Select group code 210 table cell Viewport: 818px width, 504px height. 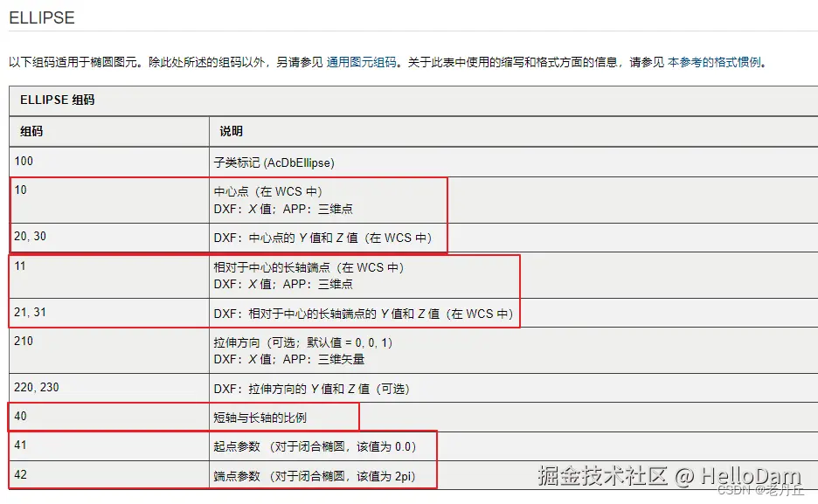(24, 342)
